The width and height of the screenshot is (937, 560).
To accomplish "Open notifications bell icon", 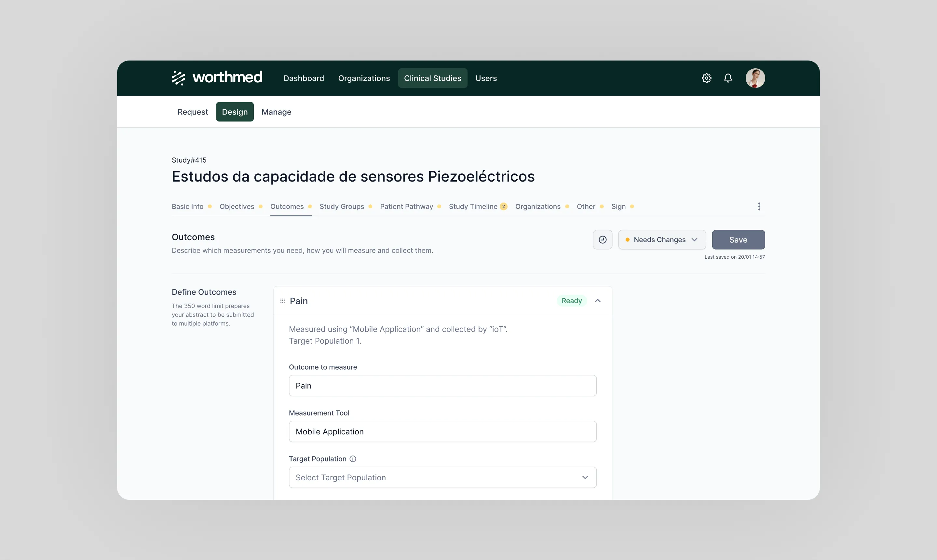I will click(728, 78).
